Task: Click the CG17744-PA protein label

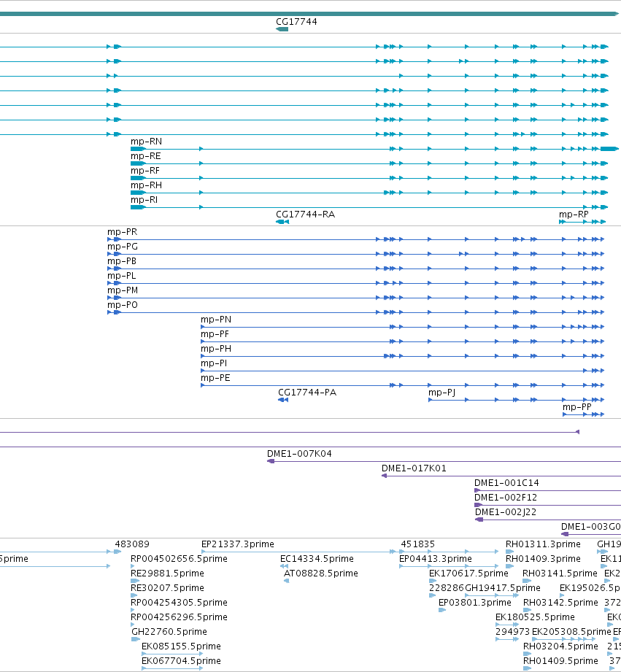Action: coord(307,392)
